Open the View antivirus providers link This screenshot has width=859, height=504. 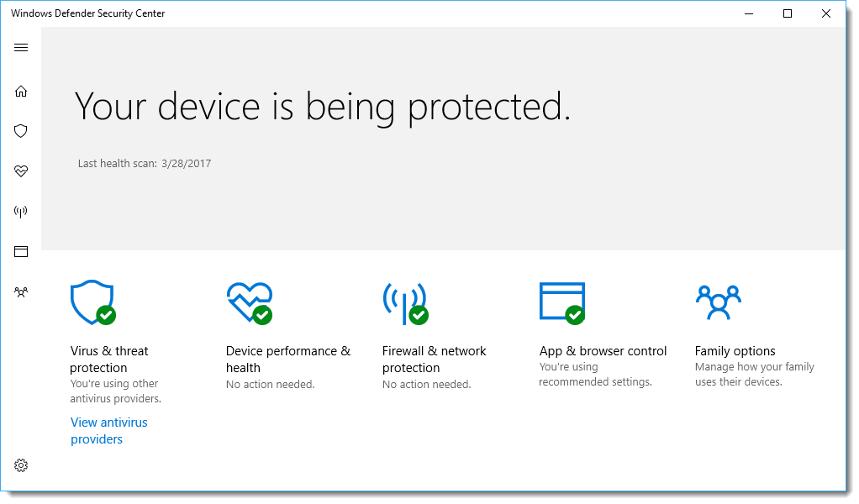coord(108,430)
